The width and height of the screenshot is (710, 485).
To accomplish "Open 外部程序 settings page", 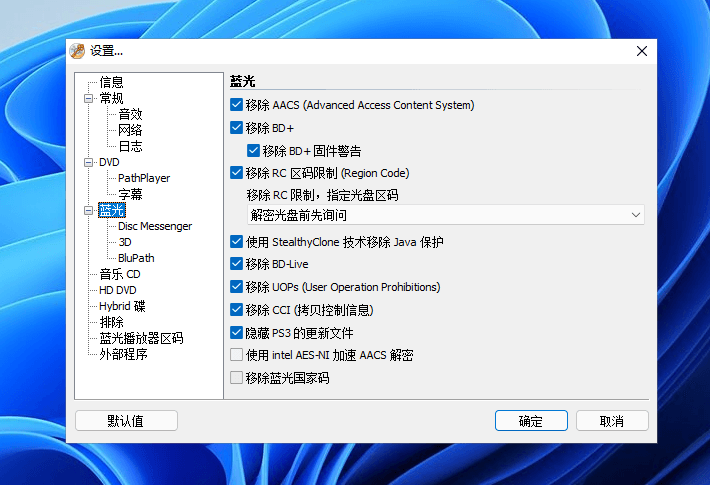I will point(124,354).
